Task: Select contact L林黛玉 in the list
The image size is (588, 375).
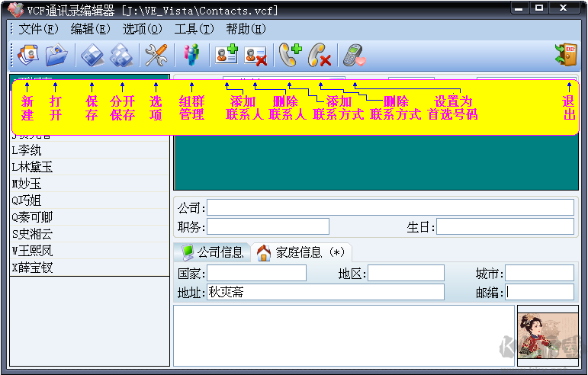Action: click(x=90, y=167)
